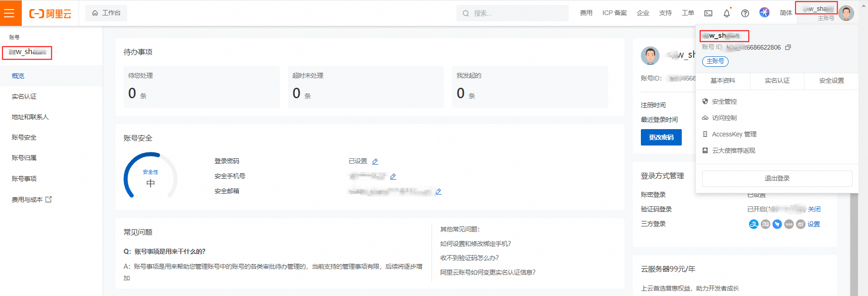The height and width of the screenshot is (296, 868).
Task: Expand the 费用 top menu
Action: (586, 13)
